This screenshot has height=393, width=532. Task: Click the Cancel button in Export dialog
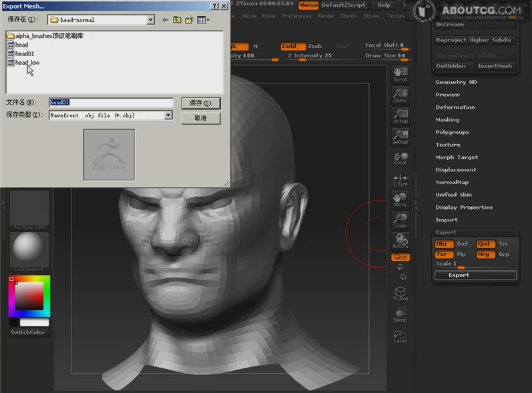[200, 118]
